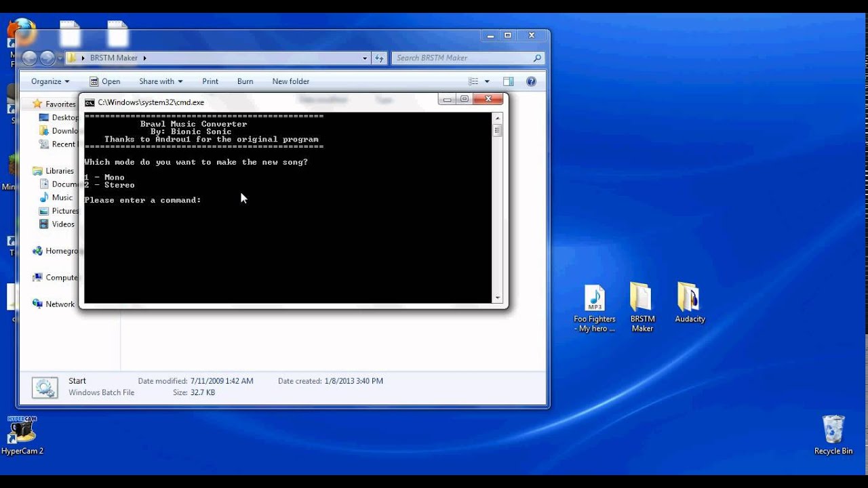Click Print in Explorer toolbar
Image resolution: width=868 pixels, height=488 pixels.
(210, 81)
